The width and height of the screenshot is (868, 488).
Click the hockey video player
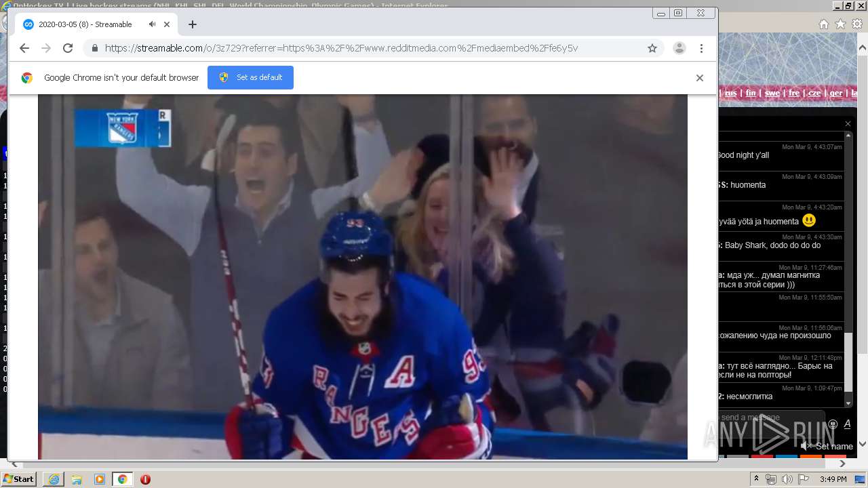363,277
